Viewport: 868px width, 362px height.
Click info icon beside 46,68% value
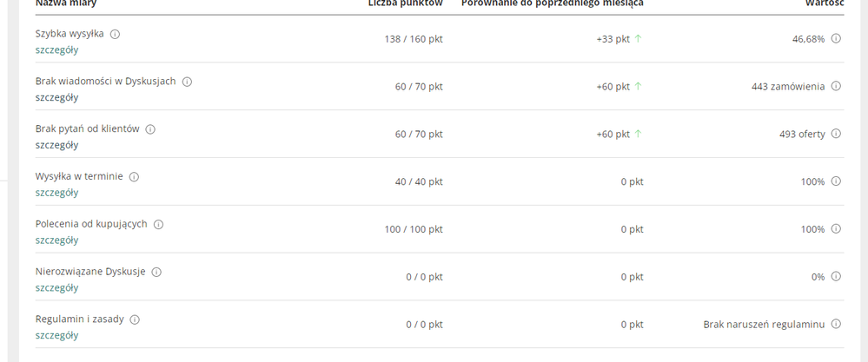pos(836,39)
